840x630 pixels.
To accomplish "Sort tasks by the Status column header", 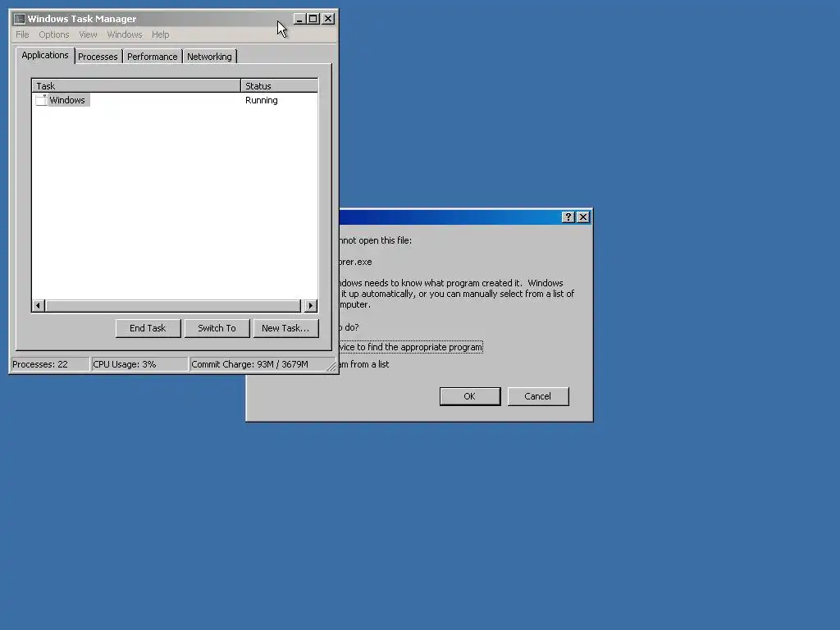I will click(279, 85).
